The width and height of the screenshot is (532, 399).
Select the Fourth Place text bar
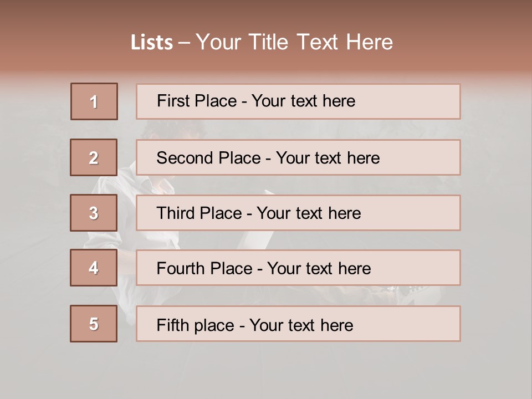pos(298,268)
